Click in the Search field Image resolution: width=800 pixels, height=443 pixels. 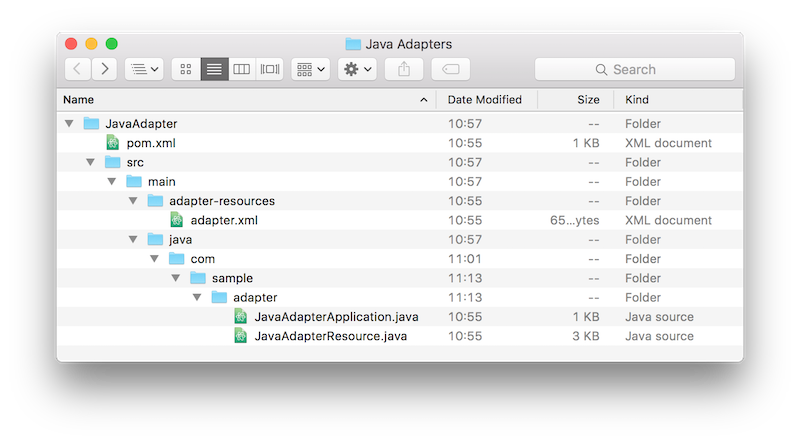pyautogui.click(x=635, y=69)
